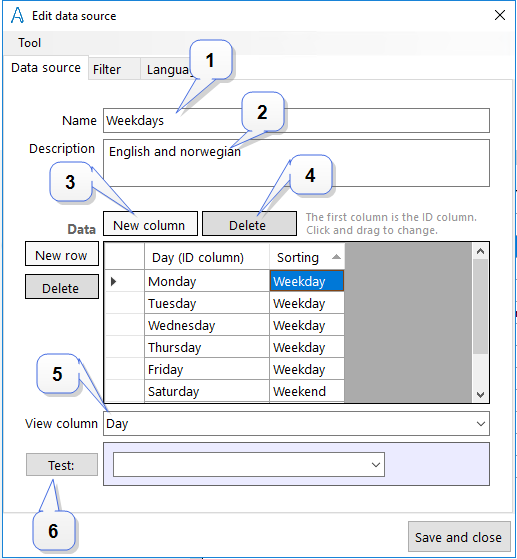Click the Weekday cell in Thursday row
Image resolution: width=517 pixels, height=559 pixels.
click(x=307, y=347)
